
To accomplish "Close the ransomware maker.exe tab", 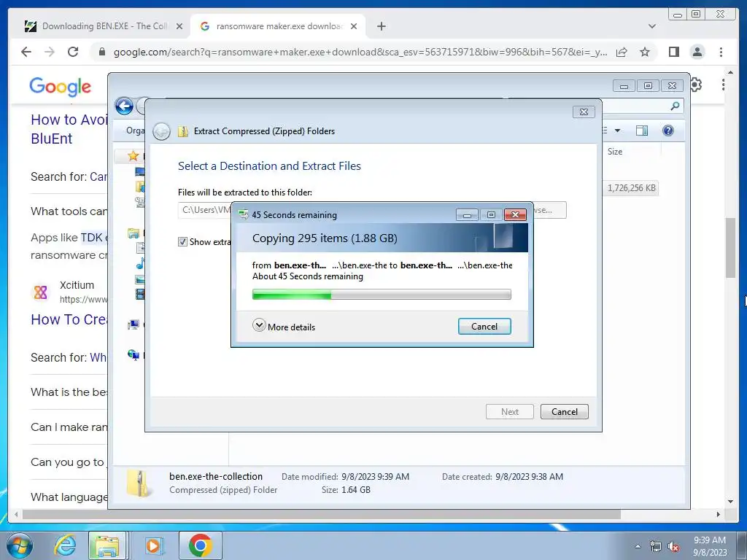I will (x=354, y=26).
